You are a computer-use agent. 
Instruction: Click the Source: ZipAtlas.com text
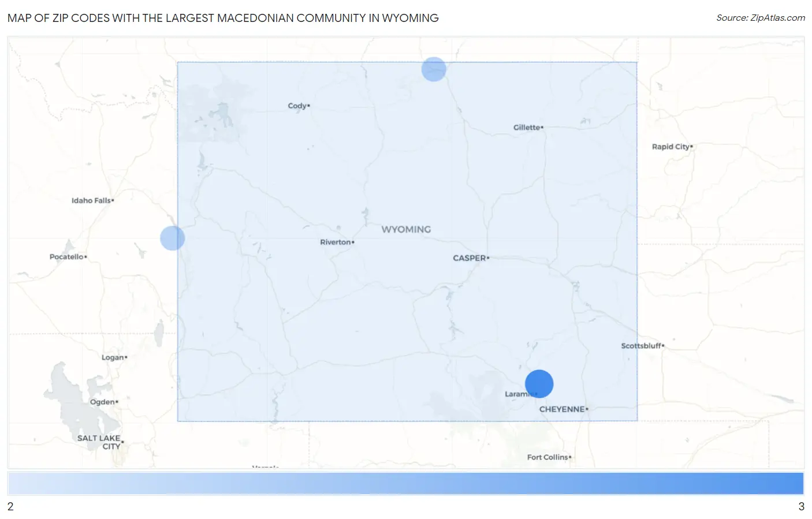[761, 18]
